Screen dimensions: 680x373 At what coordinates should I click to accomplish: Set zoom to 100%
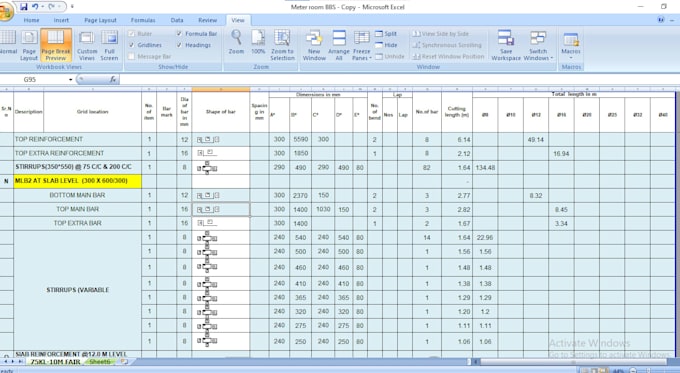[x=258, y=42]
